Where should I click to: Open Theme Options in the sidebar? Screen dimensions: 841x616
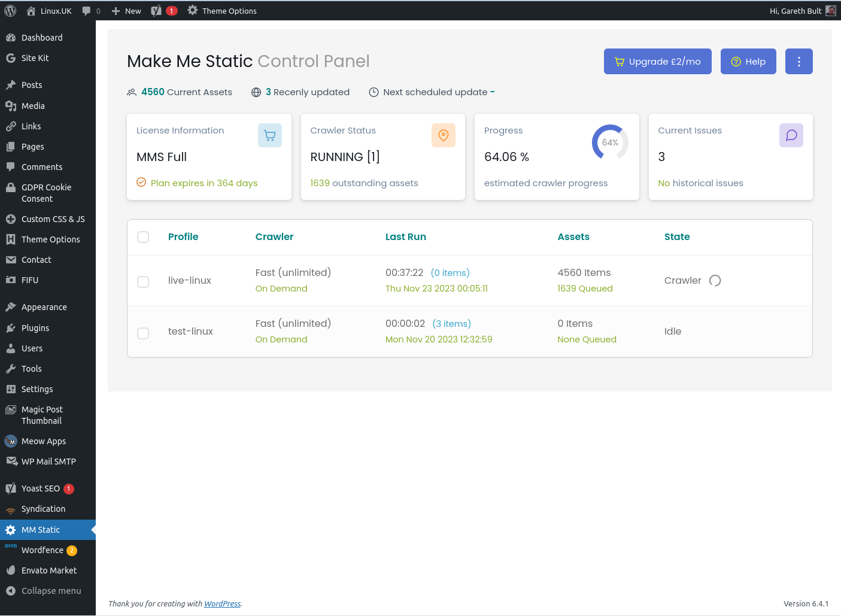(48, 239)
